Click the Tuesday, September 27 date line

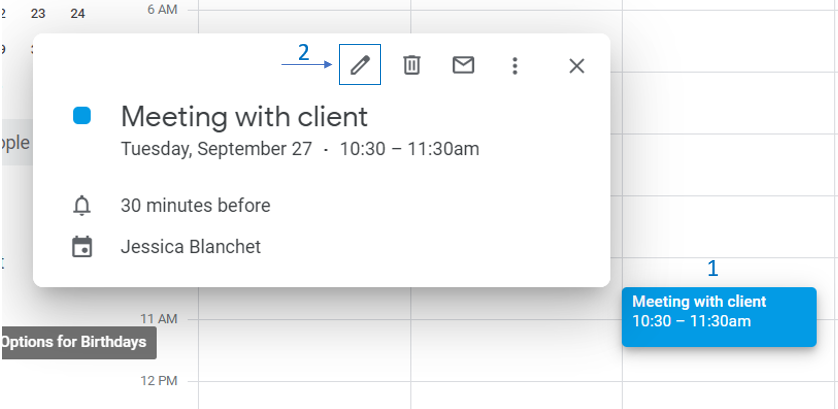(216, 150)
